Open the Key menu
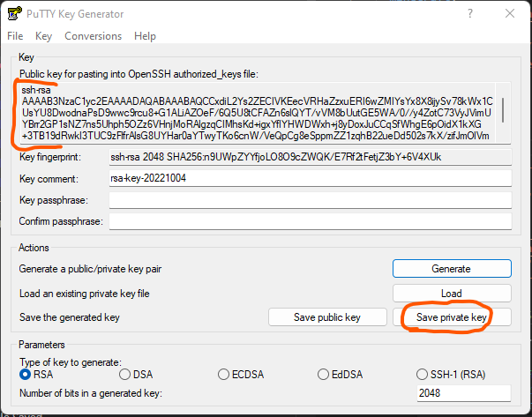 (44, 36)
